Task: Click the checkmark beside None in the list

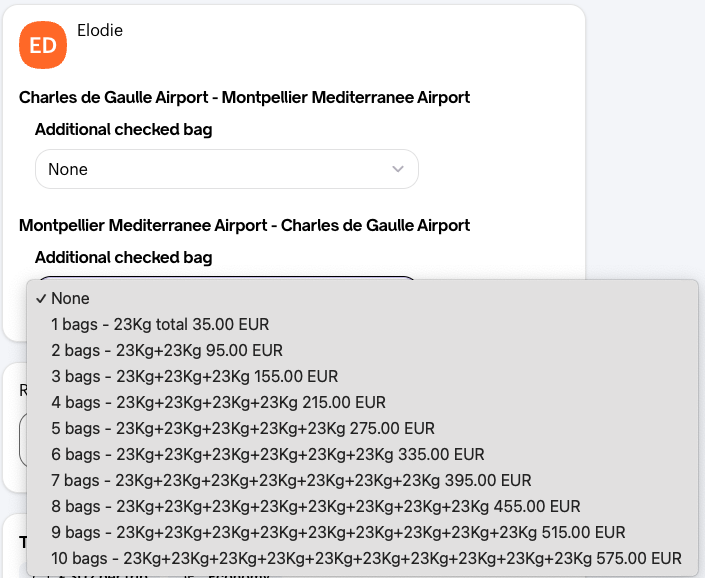Action: point(41,299)
